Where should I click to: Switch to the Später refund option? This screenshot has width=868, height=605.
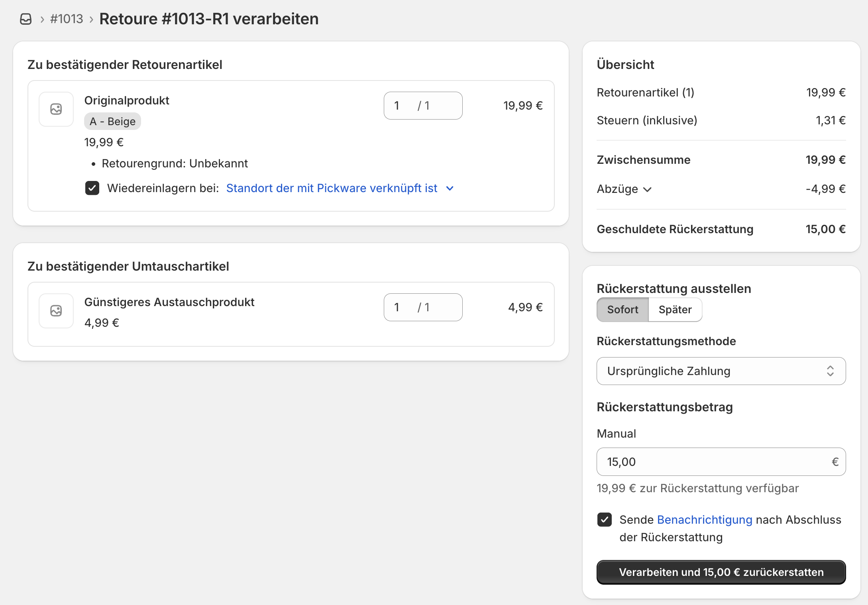point(675,310)
